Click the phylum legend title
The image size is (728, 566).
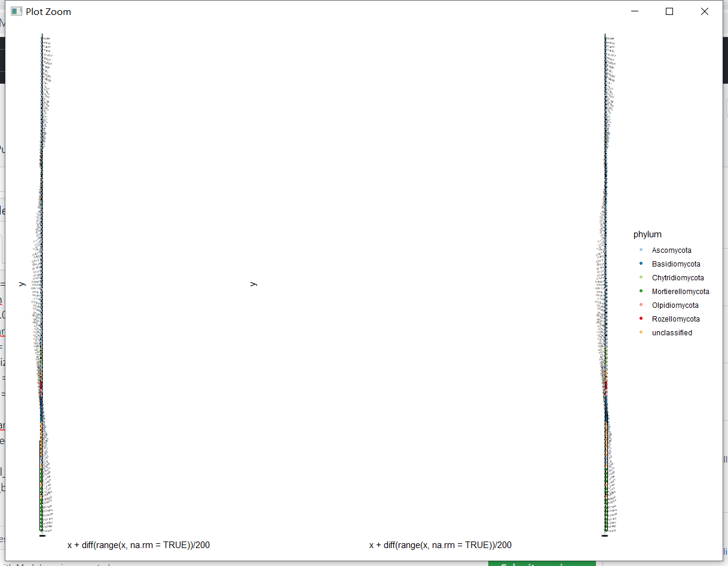(647, 234)
